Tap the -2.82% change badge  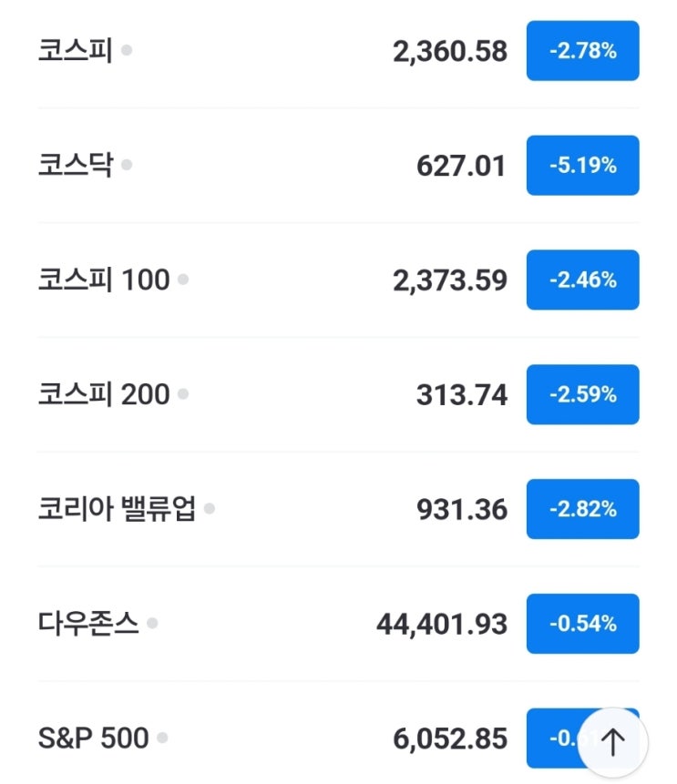pyautogui.click(x=582, y=510)
